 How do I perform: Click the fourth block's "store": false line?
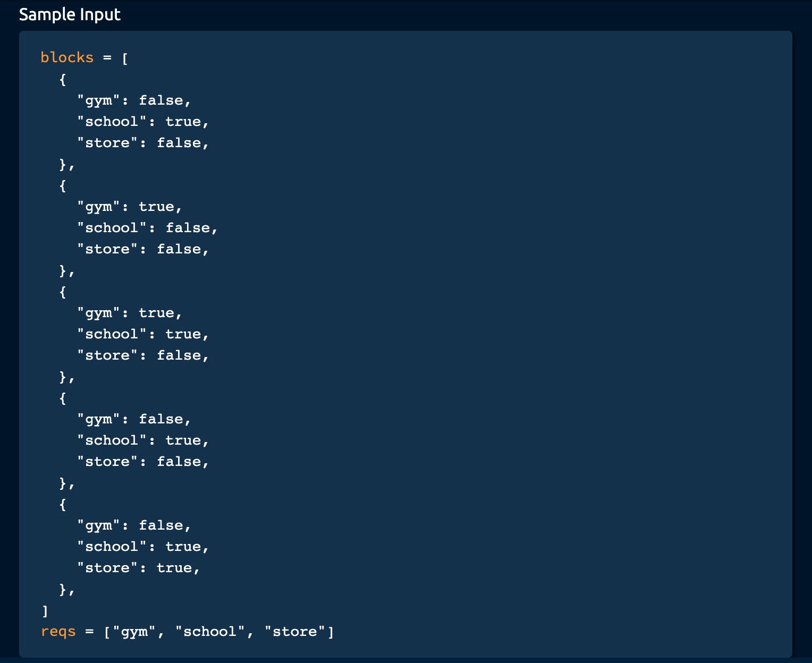(143, 462)
